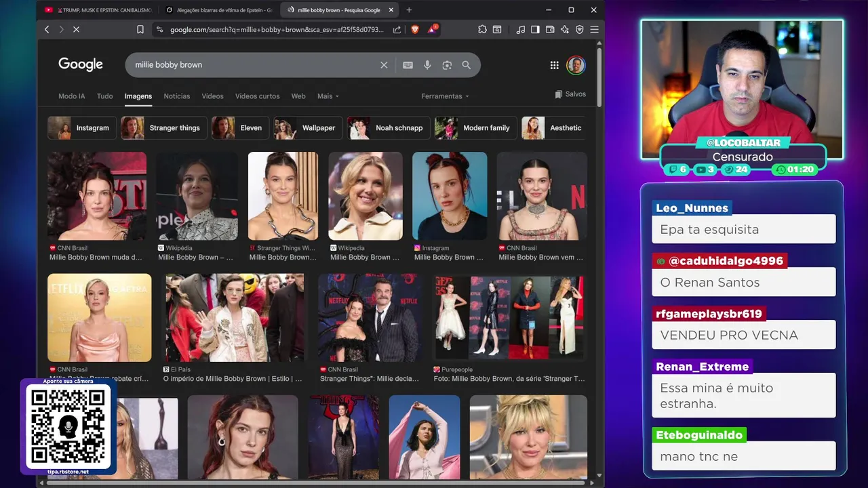Open the Google apps grid
Screen dimensions: 868x488
tap(554, 65)
